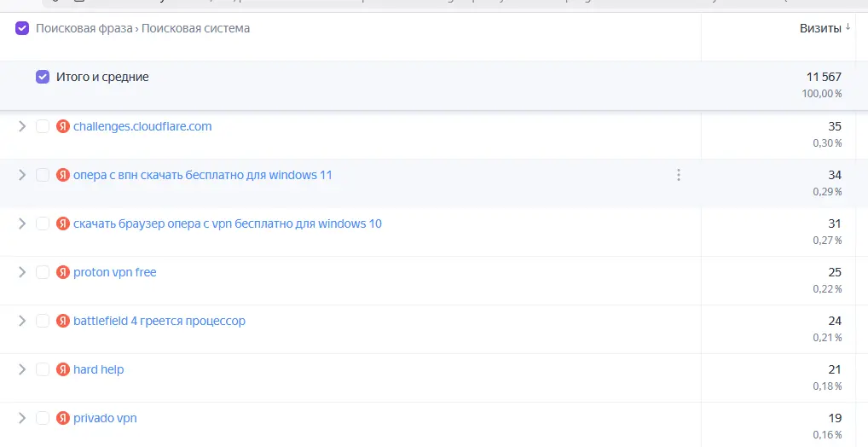Screen dimensions: 868x447
Task: Click the 100,00 % total share
Action: pyautogui.click(x=821, y=94)
